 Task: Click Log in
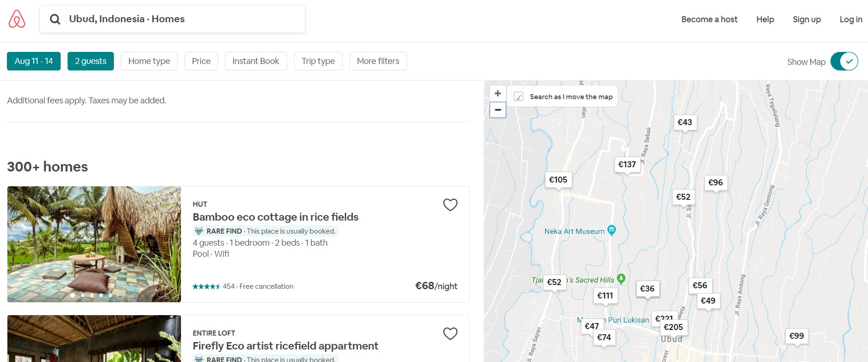click(851, 19)
